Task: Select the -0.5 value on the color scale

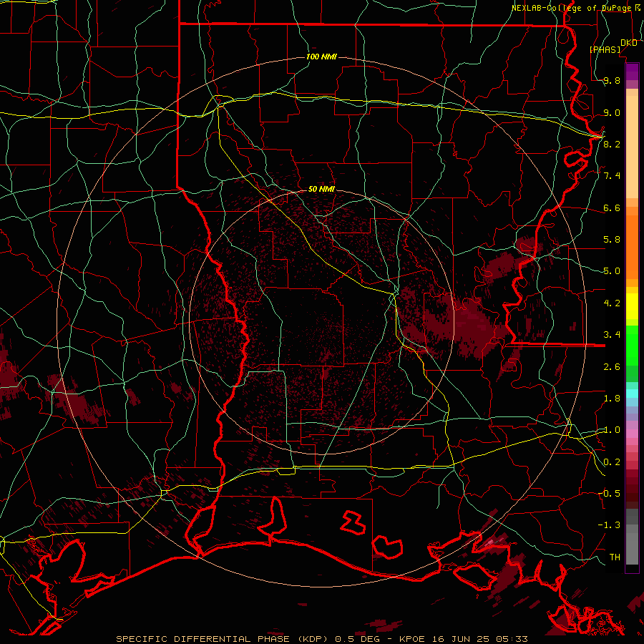Action: (x=609, y=493)
